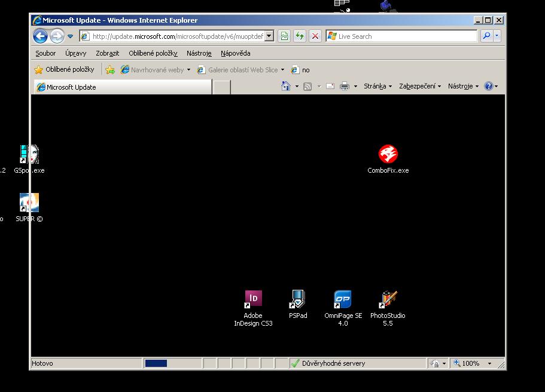Click the Refresh page icon
The image size is (545, 392).
click(x=300, y=36)
